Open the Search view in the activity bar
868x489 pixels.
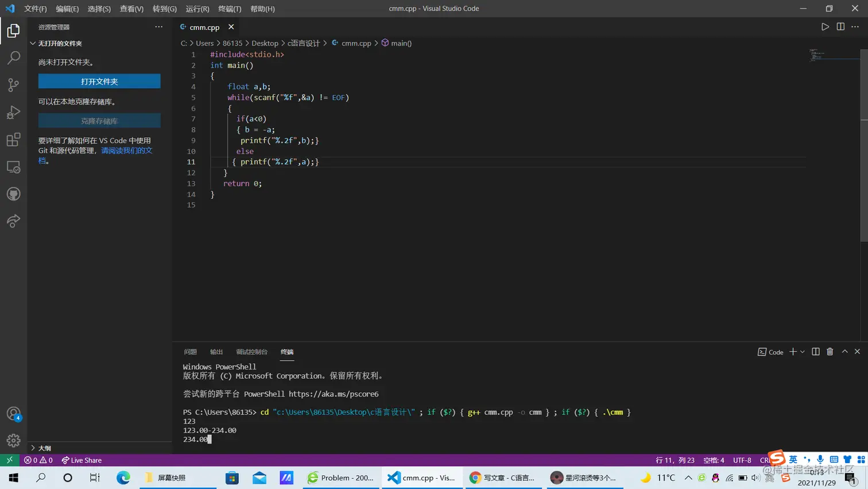tap(13, 57)
